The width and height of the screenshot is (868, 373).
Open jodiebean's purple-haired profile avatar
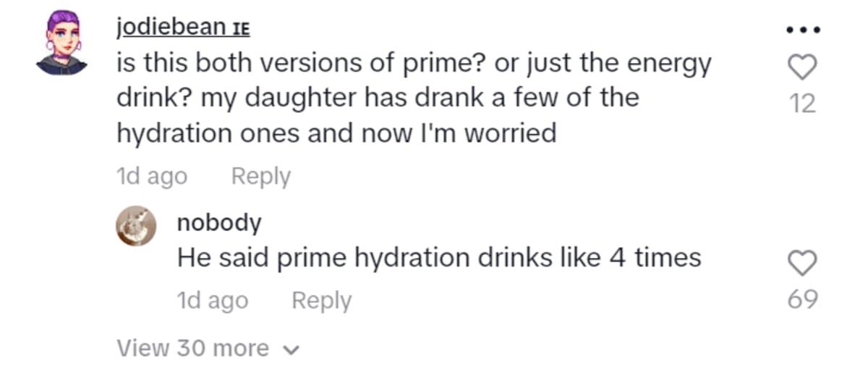[x=62, y=43]
